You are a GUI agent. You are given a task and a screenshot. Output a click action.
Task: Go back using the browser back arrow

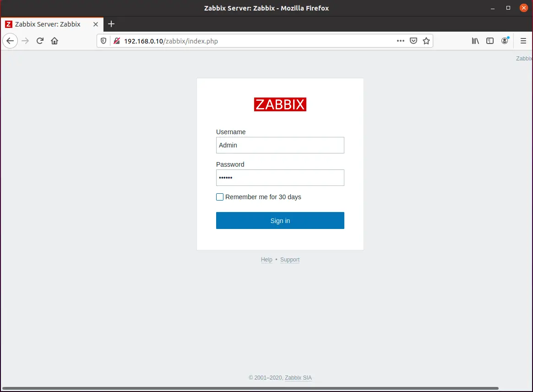pyautogui.click(x=10, y=41)
